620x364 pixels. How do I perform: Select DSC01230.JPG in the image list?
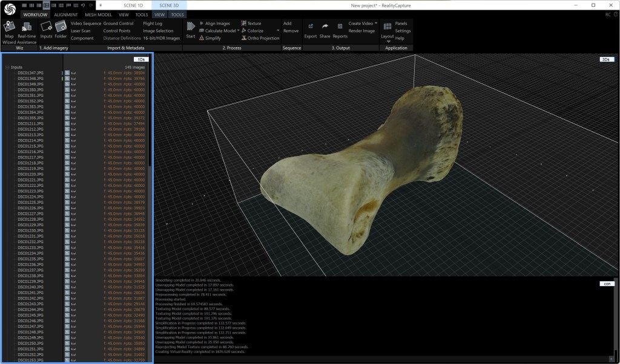coord(30,230)
